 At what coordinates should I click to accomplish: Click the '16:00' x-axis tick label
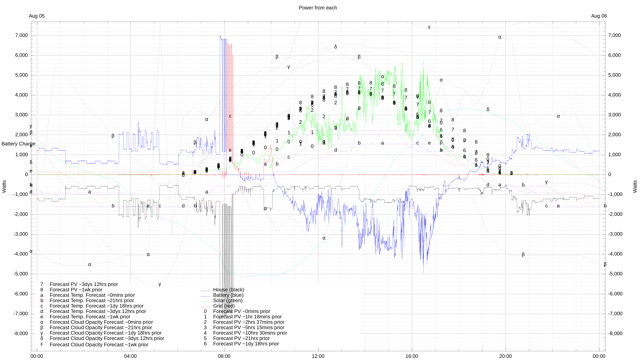(412, 356)
